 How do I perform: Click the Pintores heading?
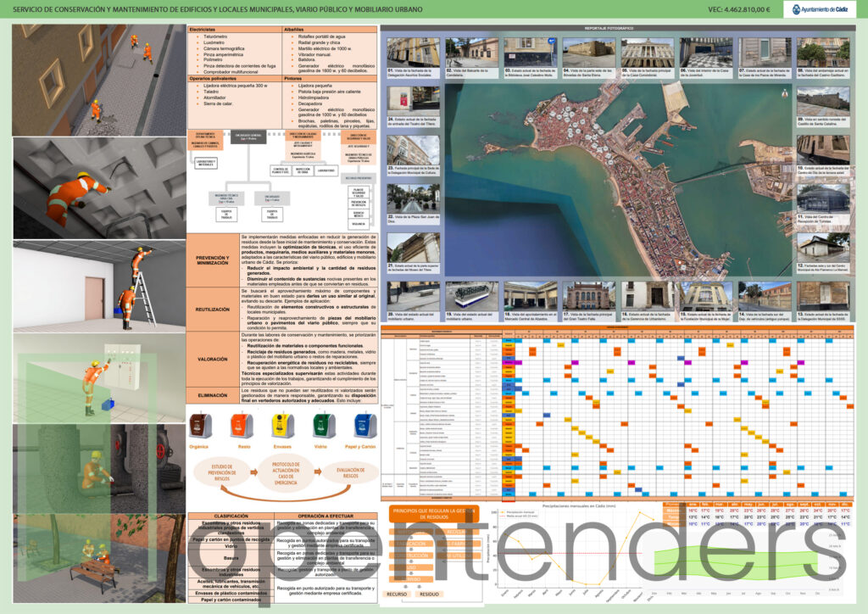coord(292,79)
